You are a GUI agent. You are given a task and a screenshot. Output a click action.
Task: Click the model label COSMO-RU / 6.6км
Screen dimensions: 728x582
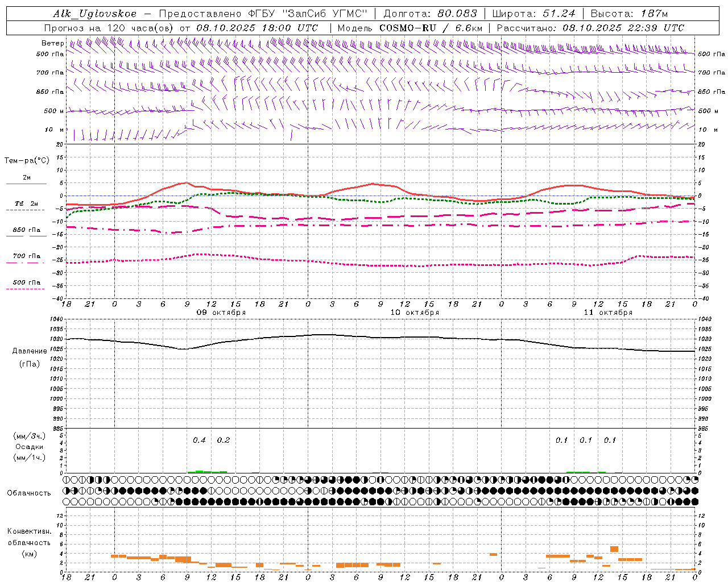coord(431,28)
